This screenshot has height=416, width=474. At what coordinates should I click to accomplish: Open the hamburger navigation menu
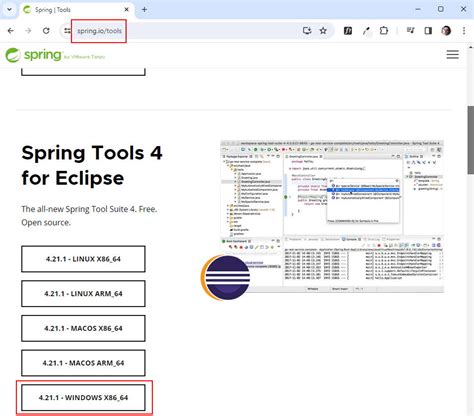452,54
